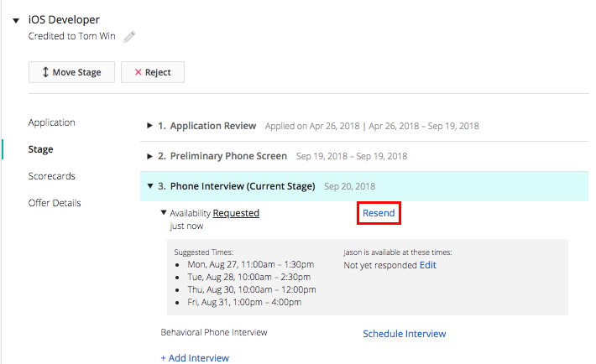Collapse the Phone Interview current stage arrow

tap(150, 186)
